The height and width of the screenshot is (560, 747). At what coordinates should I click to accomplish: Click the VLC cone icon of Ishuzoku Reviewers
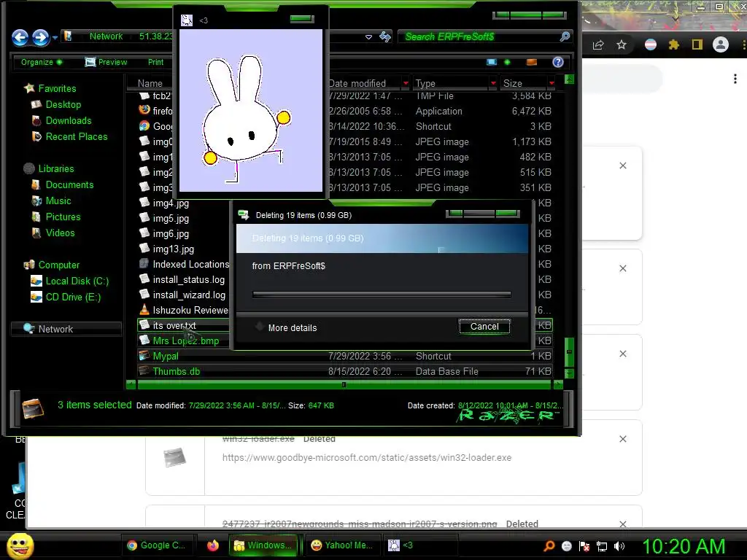144,310
